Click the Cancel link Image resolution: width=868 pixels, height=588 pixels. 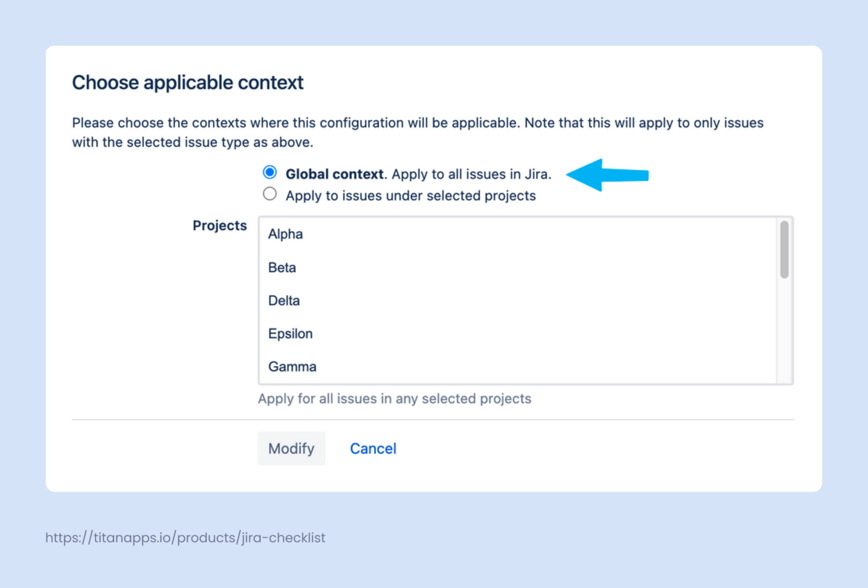click(373, 448)
